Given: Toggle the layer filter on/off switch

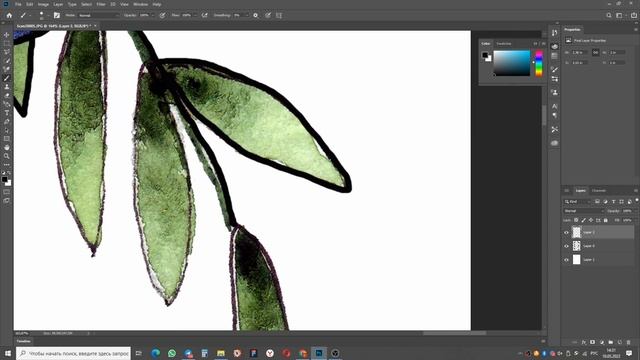Looking at the screenshot, I should point(637,200).
